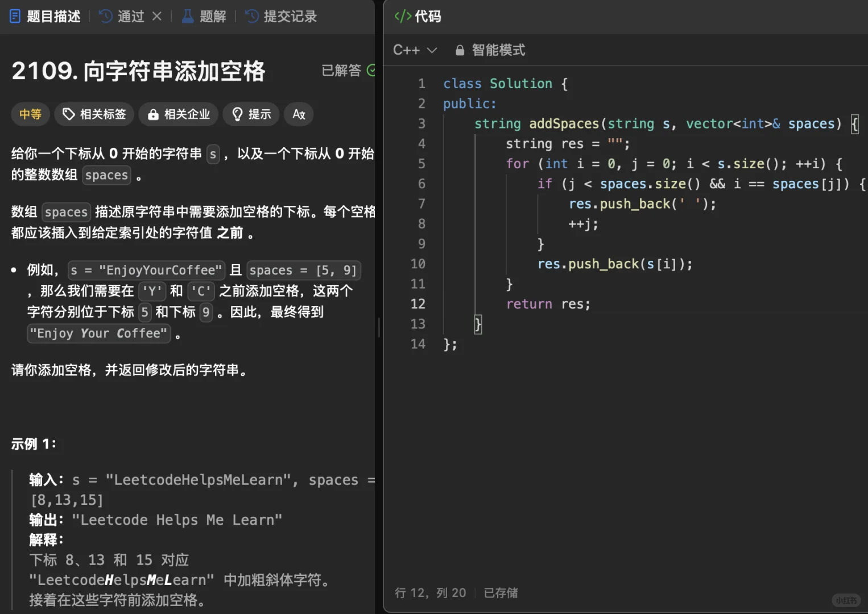Screen dimensions: 868x614
Task: Click the lock icon beside 智能模式
Action: [x=460, y=51]
